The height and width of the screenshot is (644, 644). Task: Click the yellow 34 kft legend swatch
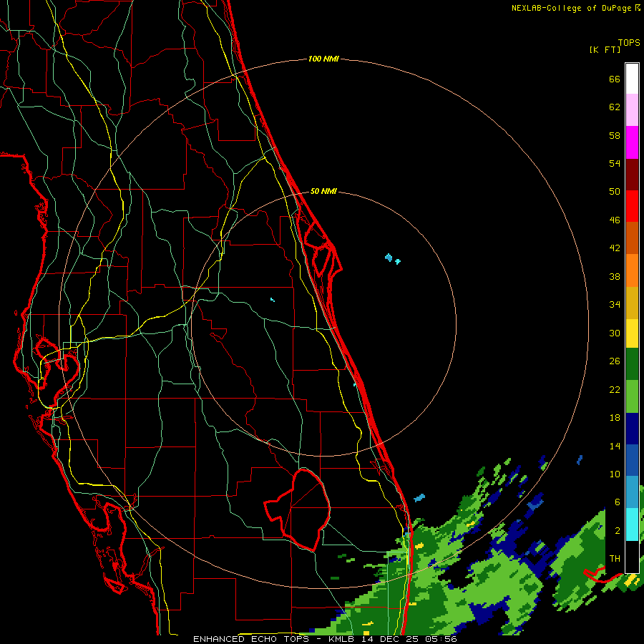tap(632, 333)
